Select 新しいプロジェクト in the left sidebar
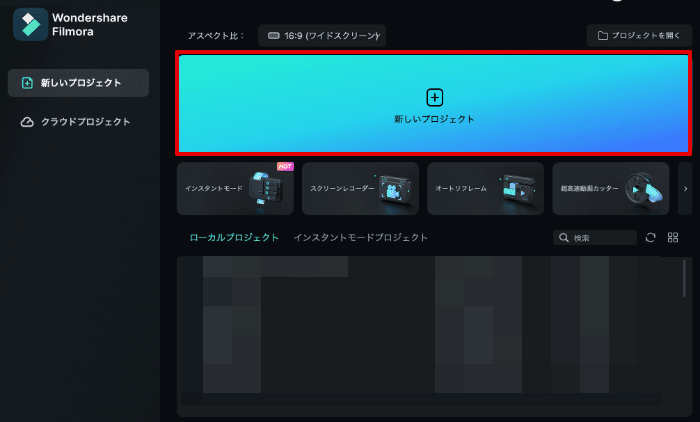Screen dimensions: 700x422 click(78, 83)
